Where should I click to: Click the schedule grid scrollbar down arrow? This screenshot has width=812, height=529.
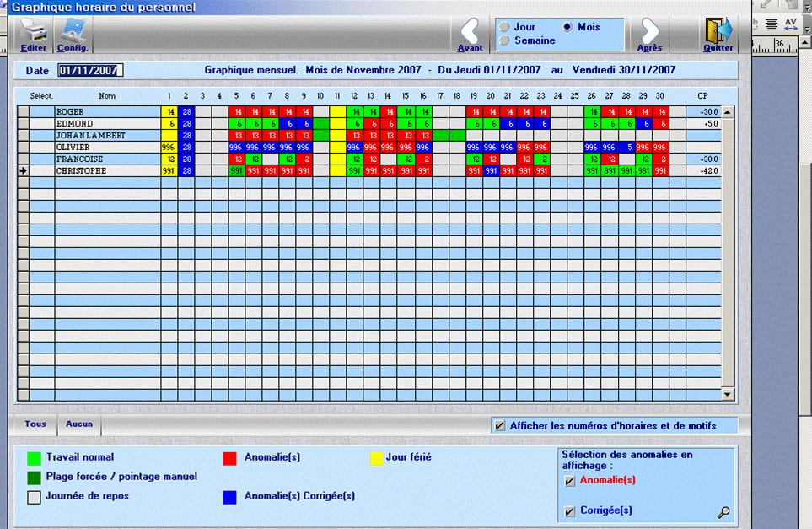pyautogui.click(x=728, y=394)
